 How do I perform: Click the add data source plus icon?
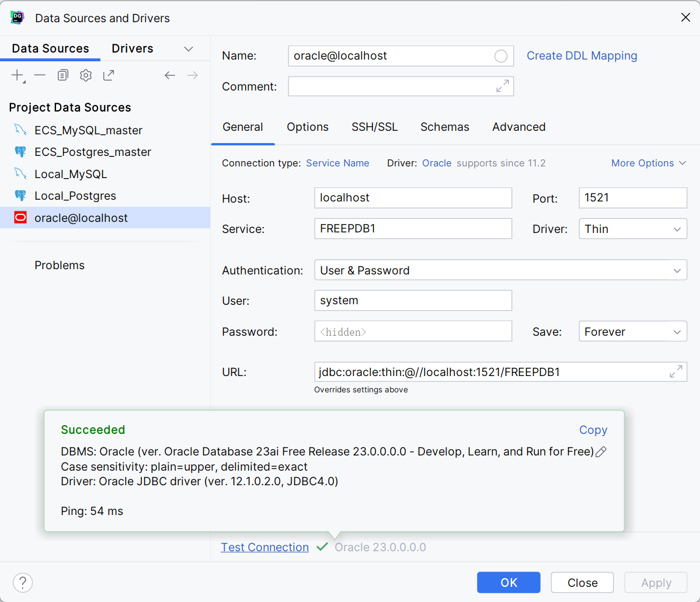tap(18, 75)
